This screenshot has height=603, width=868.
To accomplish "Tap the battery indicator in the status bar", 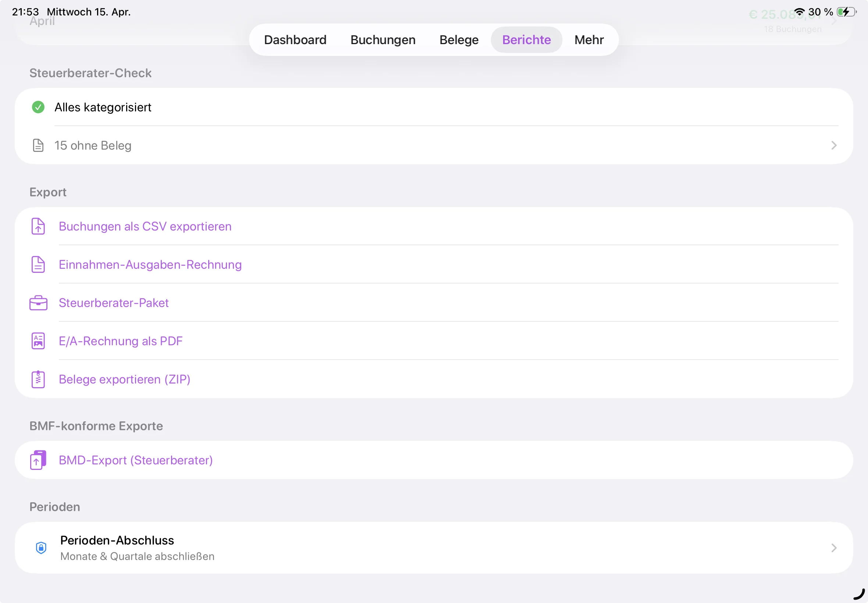I will 846,12.
